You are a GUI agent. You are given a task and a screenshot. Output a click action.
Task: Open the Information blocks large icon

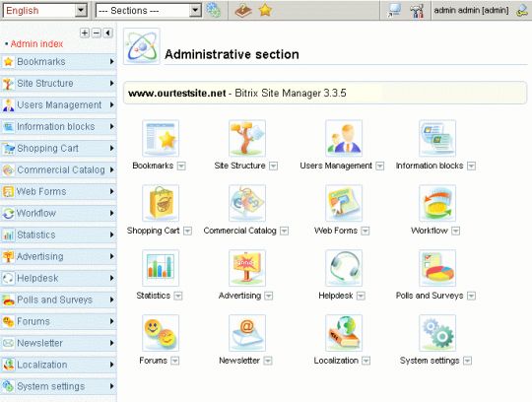(x=437, y=138)
